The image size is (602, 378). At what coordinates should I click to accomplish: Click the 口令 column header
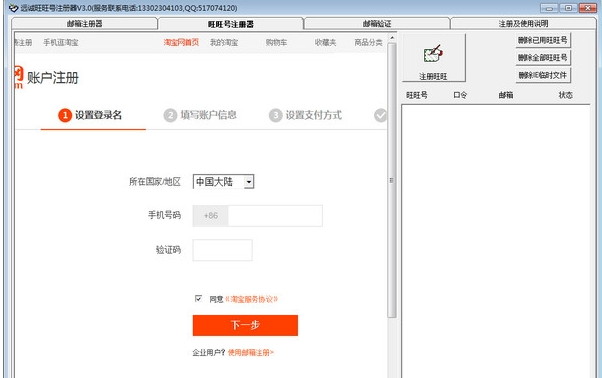point(460,95)
